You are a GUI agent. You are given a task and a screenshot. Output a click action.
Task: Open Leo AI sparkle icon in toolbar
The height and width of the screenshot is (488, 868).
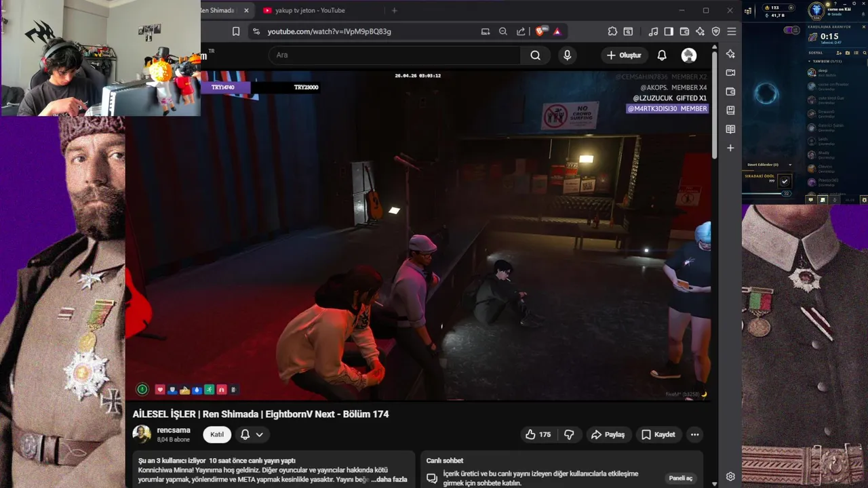[700, 31]
